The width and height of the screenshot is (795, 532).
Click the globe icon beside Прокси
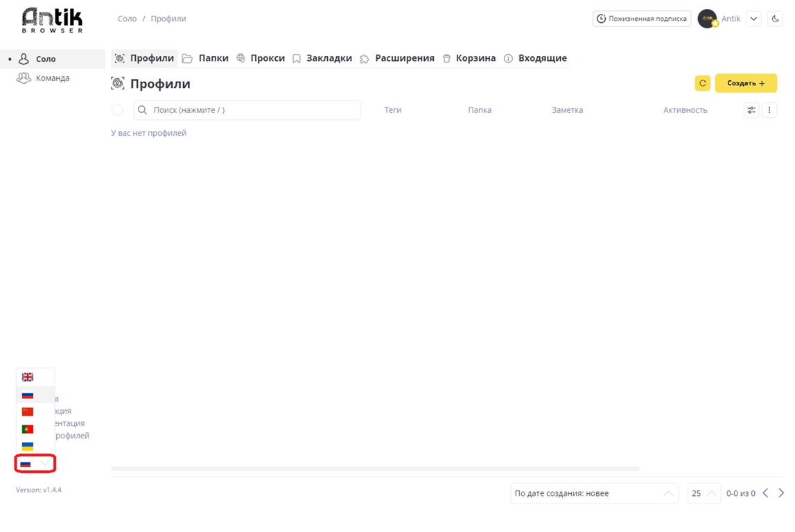[x=241, y=58]
